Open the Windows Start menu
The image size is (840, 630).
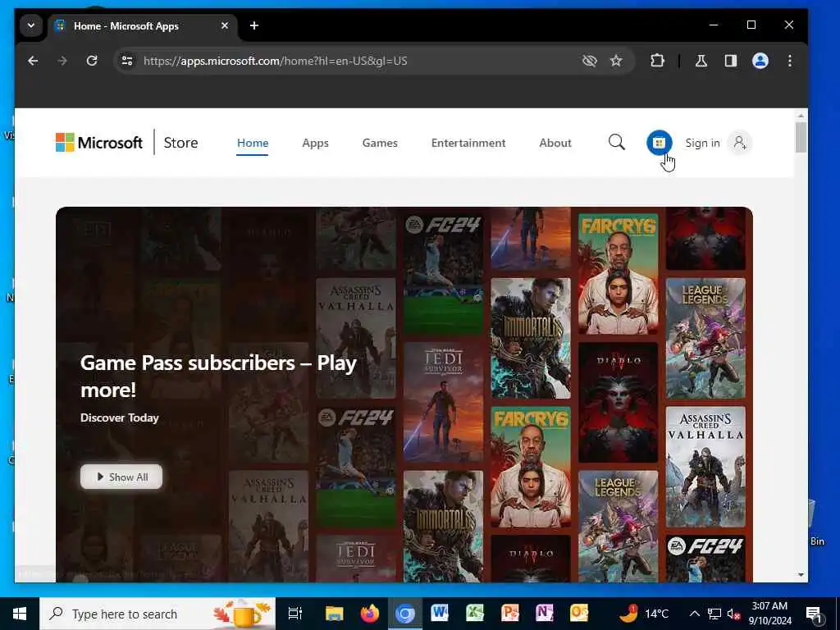click(20, 614)
